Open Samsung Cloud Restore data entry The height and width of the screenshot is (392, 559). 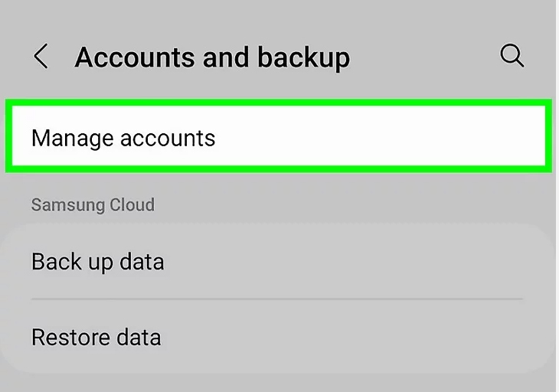coord(279,337)
